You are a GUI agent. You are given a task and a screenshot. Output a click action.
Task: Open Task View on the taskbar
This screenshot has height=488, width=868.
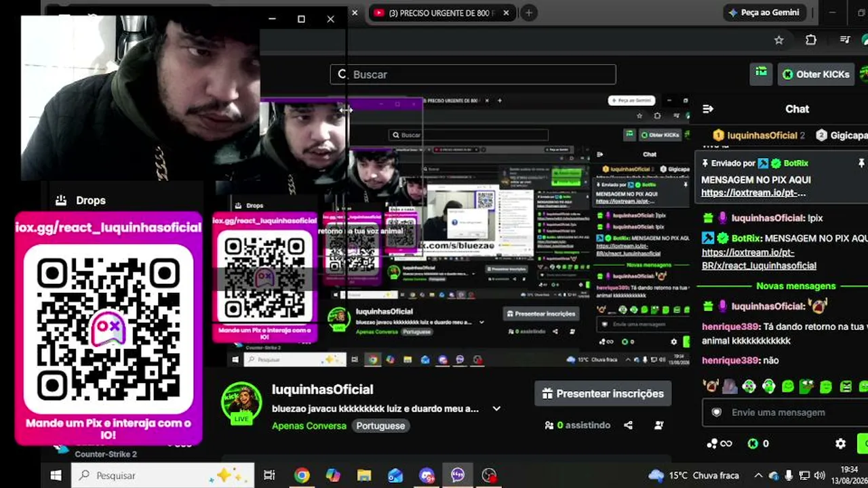[x=269, y=476]
